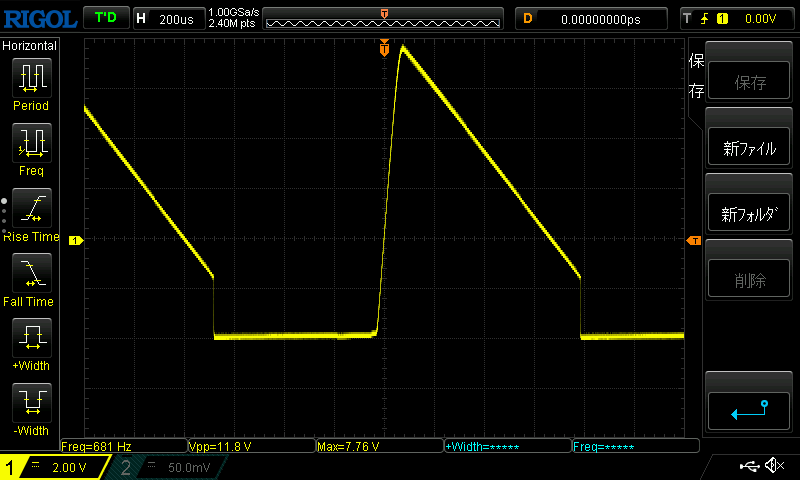800x480 pixels.
Task: Click the muted speaker sound icon
Action: point(774,465)
